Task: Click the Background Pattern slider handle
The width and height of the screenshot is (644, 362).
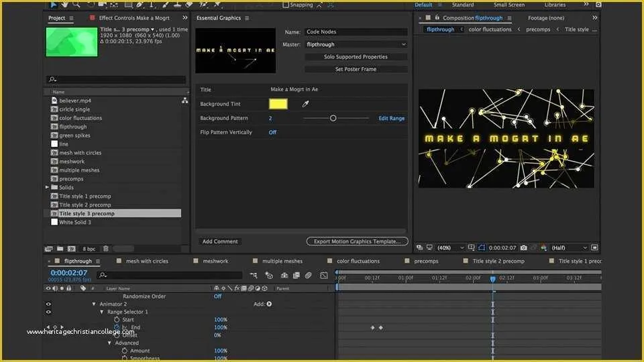Action: point(333,118)
